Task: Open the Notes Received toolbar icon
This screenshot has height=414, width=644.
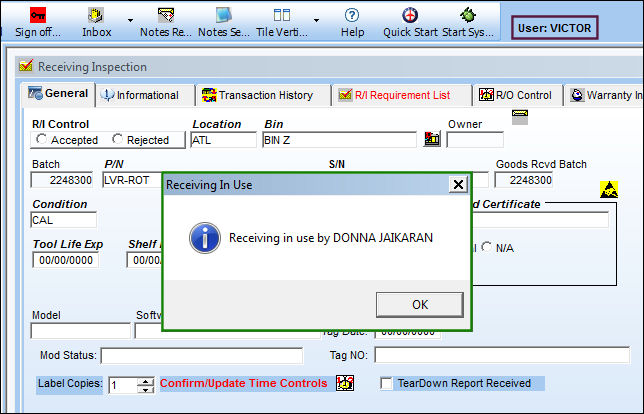Action: (x=166, y=16)
